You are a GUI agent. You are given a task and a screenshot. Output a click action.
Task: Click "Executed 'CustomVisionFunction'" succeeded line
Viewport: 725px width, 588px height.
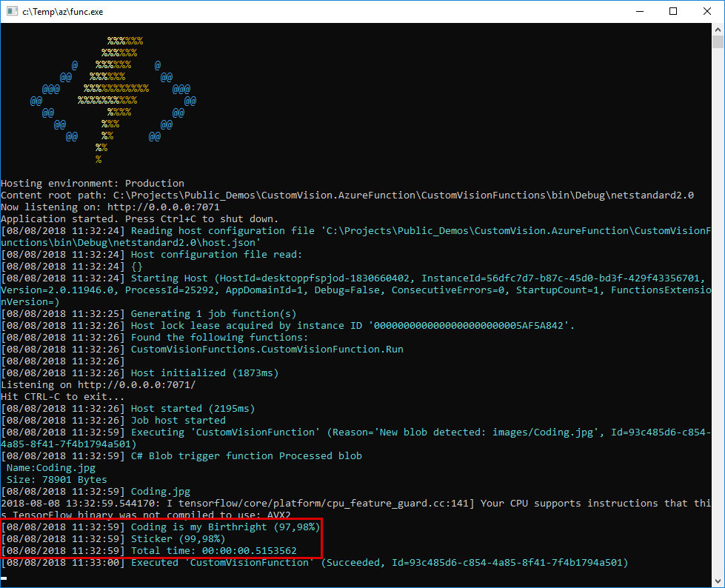tap(315, 563)
